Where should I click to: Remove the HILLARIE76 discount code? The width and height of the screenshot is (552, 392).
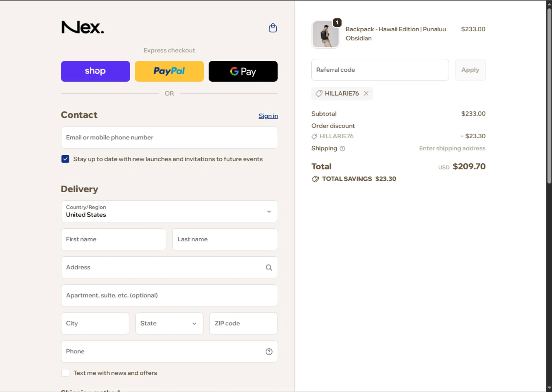click(366, 93)
